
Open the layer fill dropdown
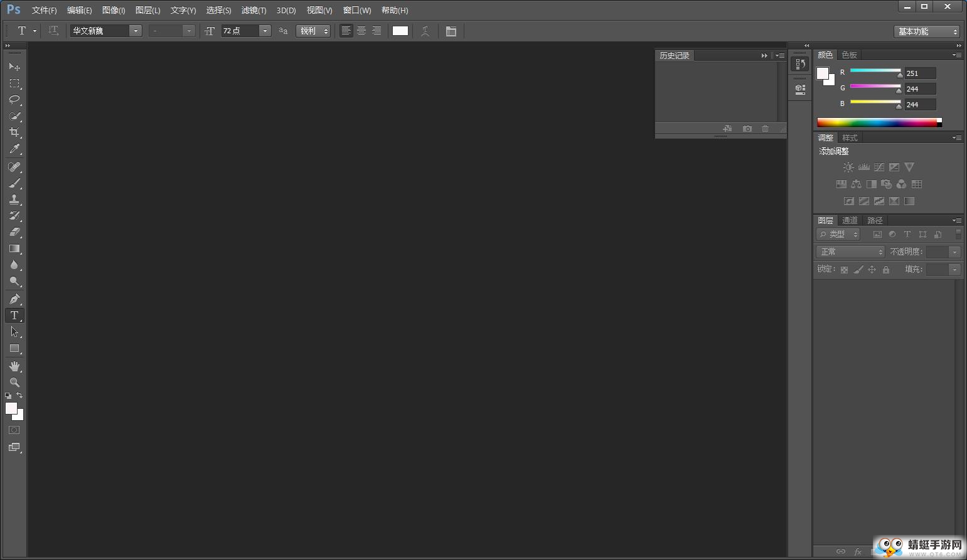pyautogui.click(x=954, y=270)
